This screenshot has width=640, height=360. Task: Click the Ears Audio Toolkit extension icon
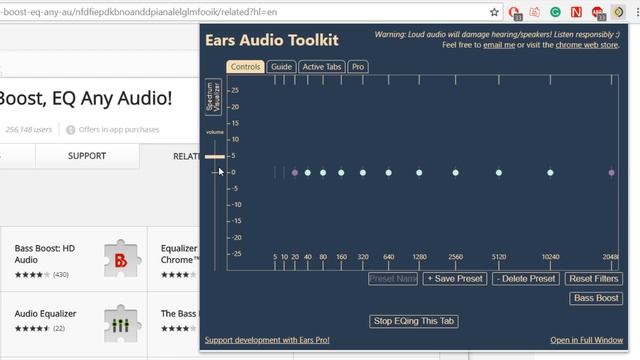[618, 12]
